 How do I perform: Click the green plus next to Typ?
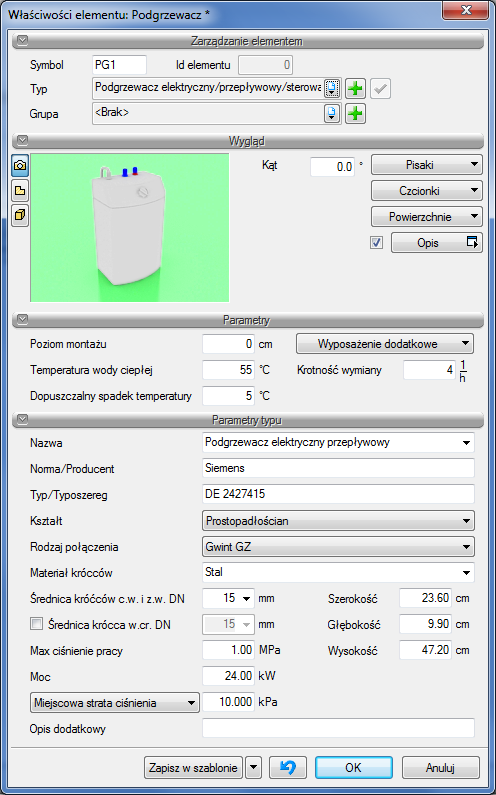356,89
